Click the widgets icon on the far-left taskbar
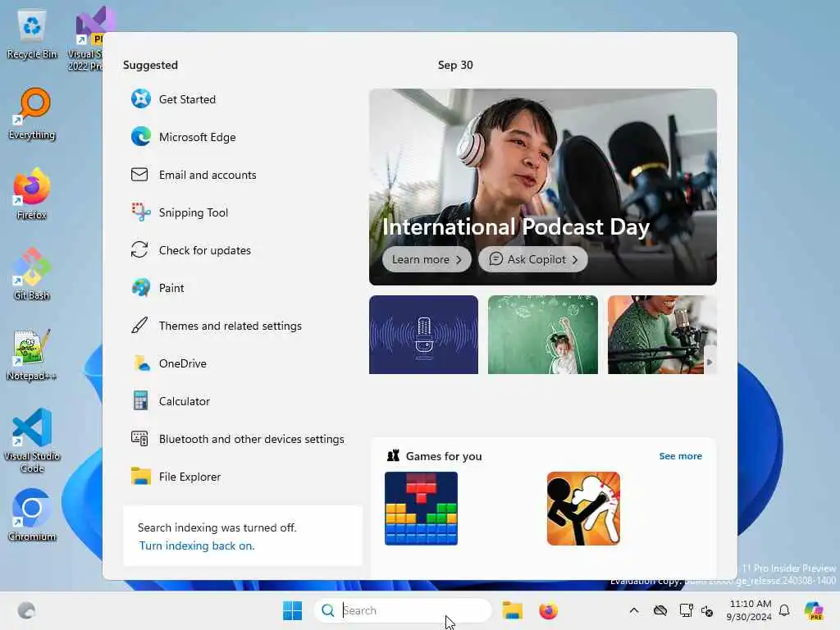840x630 pixels. pos(26,610)
